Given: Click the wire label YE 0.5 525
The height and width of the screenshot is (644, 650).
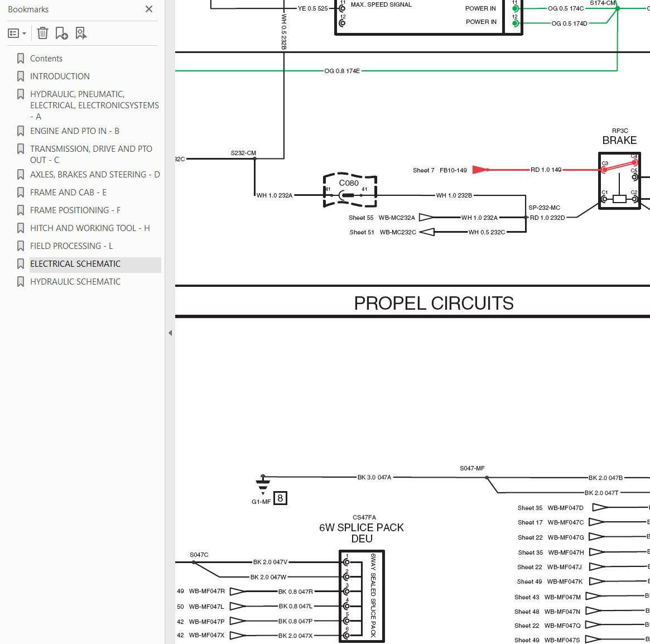Looking at the screenshot, I should click(313, 8).
